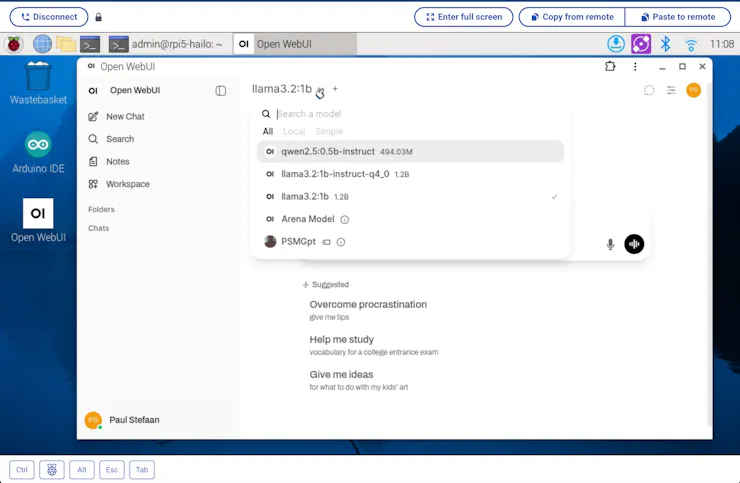Click the extensions puzzle icon in the title bar
Image resolution: width=740 pixels, height=483 pixels.
pos(610,67)
